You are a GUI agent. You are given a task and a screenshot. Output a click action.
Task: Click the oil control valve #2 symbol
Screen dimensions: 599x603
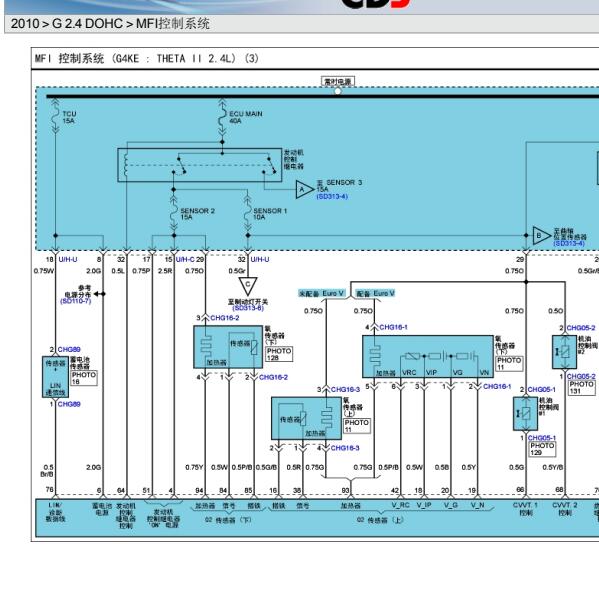click(x=564, y=352)
